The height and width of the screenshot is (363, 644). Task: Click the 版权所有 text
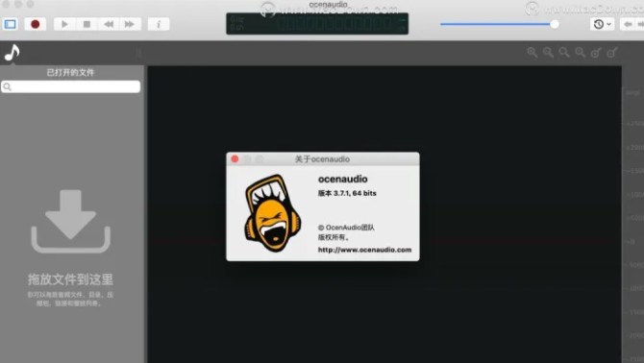pos(334,237)
